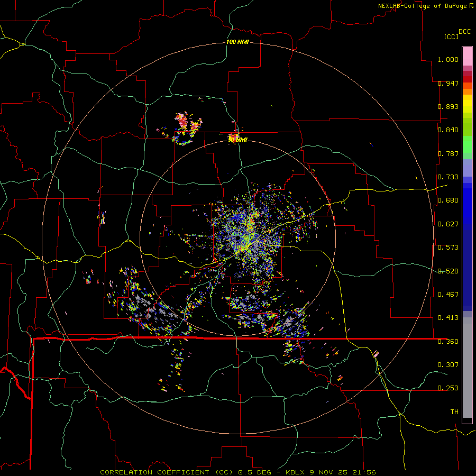Click the 0.947 legend value
Viewport: 476px width, 476px height.
click(x=448, y=83)
